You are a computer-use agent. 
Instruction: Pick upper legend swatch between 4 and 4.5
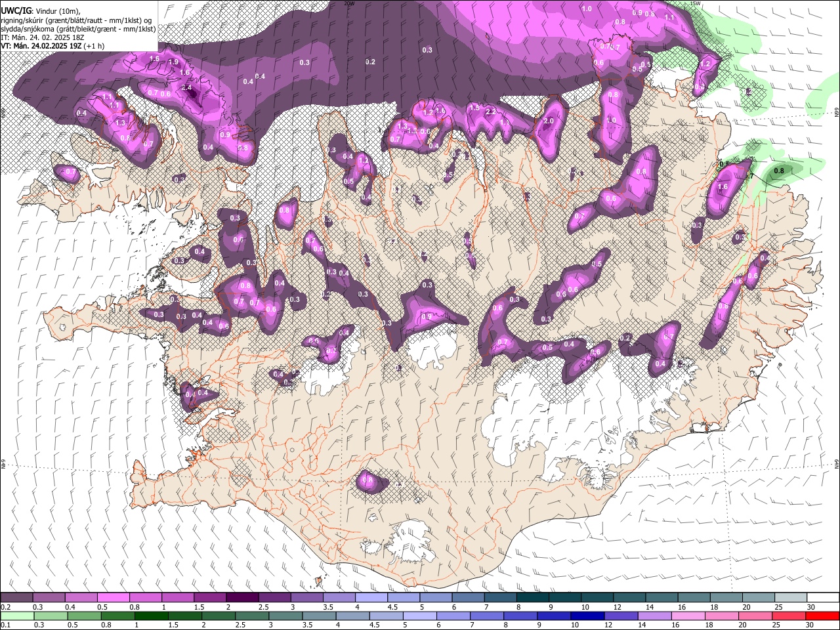(371, 597)
